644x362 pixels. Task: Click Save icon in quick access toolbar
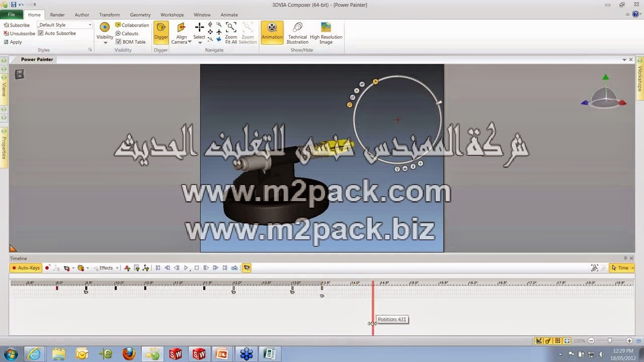click(14, 5)
